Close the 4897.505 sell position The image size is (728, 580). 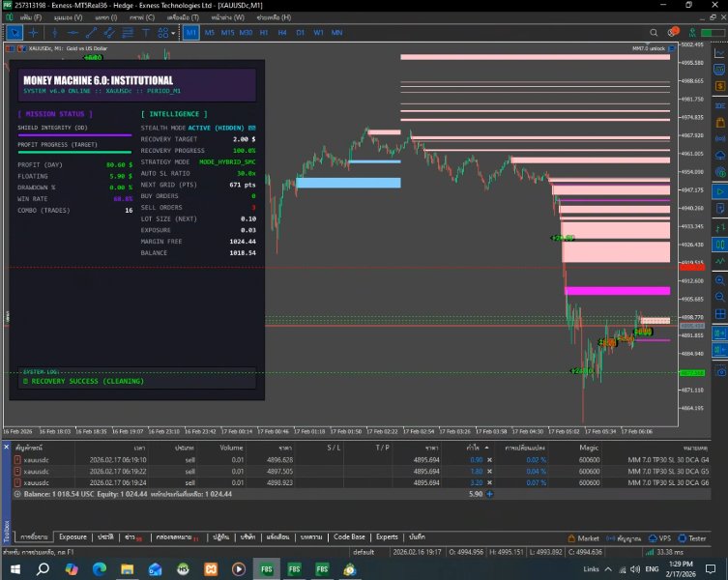click(489, 472)
